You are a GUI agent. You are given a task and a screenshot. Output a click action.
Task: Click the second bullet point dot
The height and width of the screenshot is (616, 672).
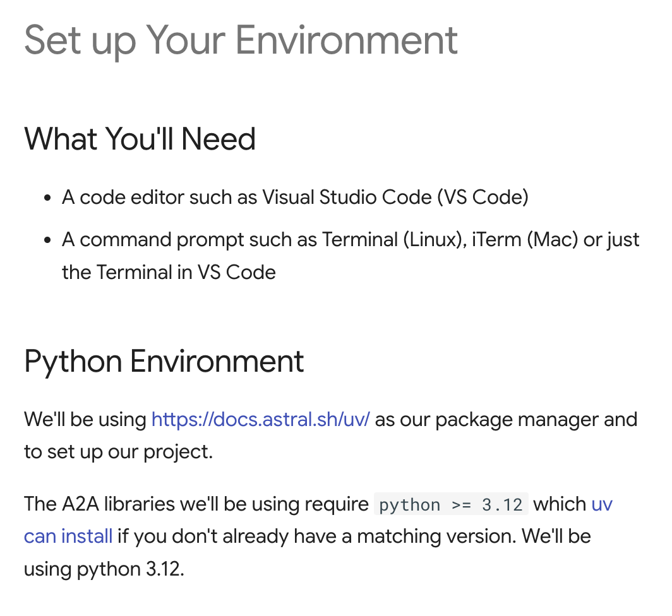click(47, 240)
